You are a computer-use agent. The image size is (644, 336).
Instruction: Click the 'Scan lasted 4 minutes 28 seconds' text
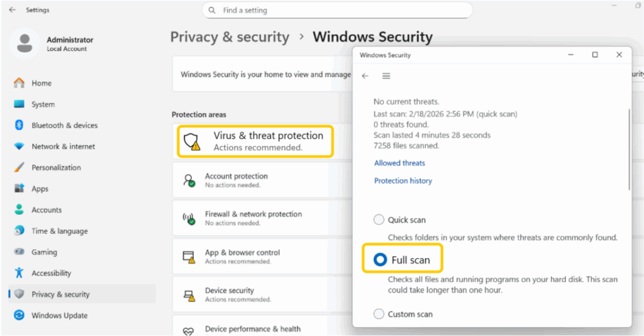pyautogui.click(x=431, y=135)
